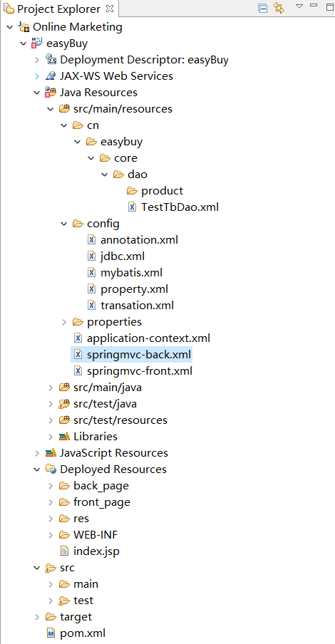The height and width of the screenshot is (644, 335).
Task: Collapse the Online Marketing project node
Action: (10, 28)
